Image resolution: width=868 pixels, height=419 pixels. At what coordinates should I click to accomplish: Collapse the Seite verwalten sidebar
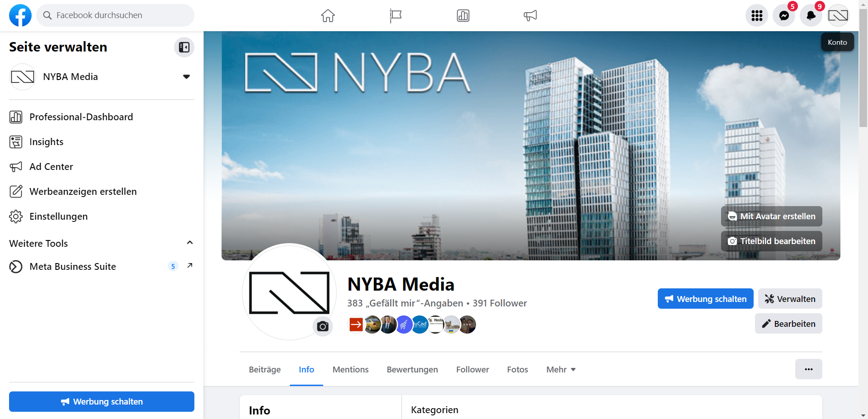(184, 47)
